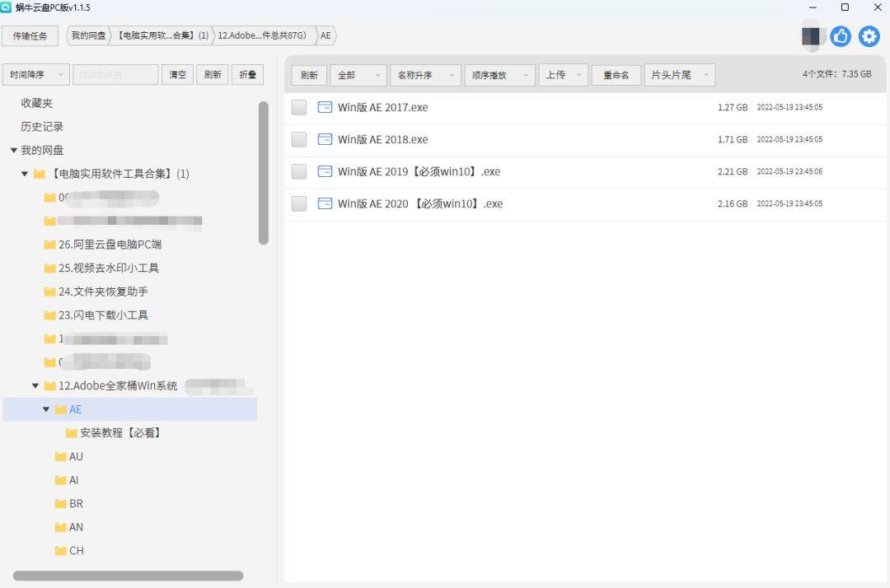Click the 2022-05-19 23:45:06 timestamp
The height and width of the screenshot is (588, 890).
(789, 171)
